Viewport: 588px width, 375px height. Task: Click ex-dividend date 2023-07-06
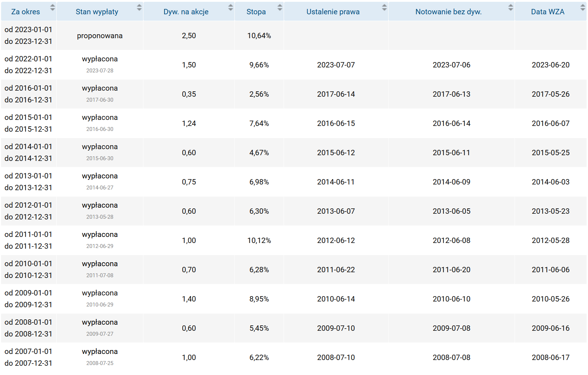point(451,65)
